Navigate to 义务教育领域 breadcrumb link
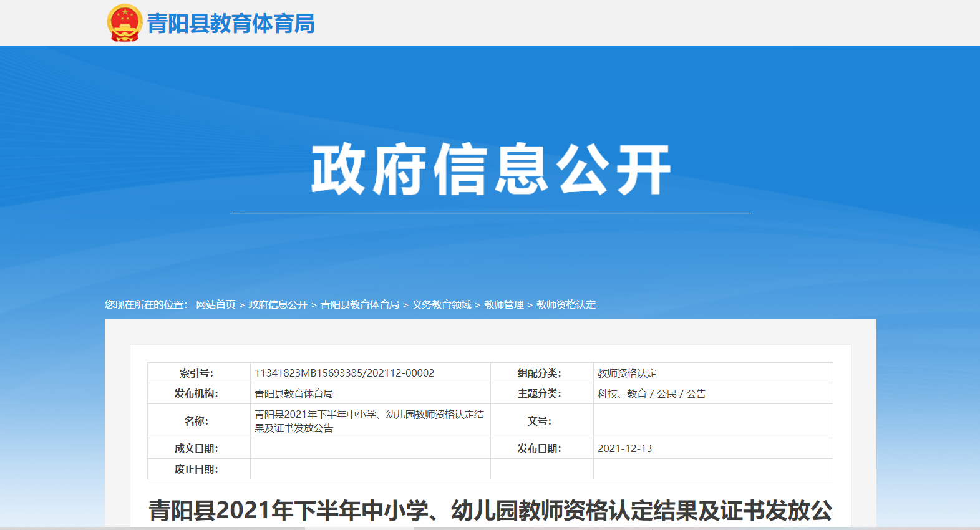980x530 pixels. [x=442, y=304]
